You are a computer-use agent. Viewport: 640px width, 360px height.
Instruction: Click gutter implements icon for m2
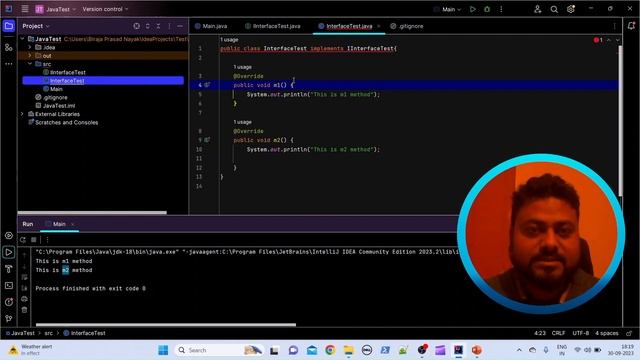coord(207,140)
